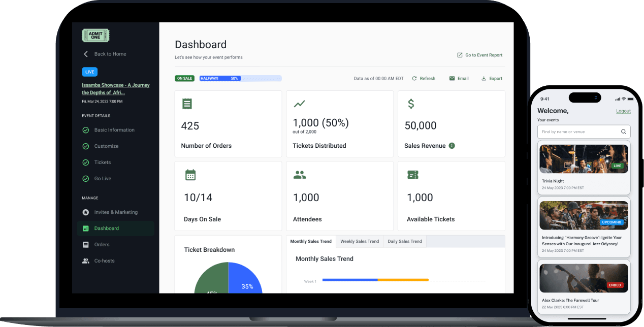Viewport: 644px width, 327px height.
Task: Tap Logout on the phone
Action: coord(623,111)
